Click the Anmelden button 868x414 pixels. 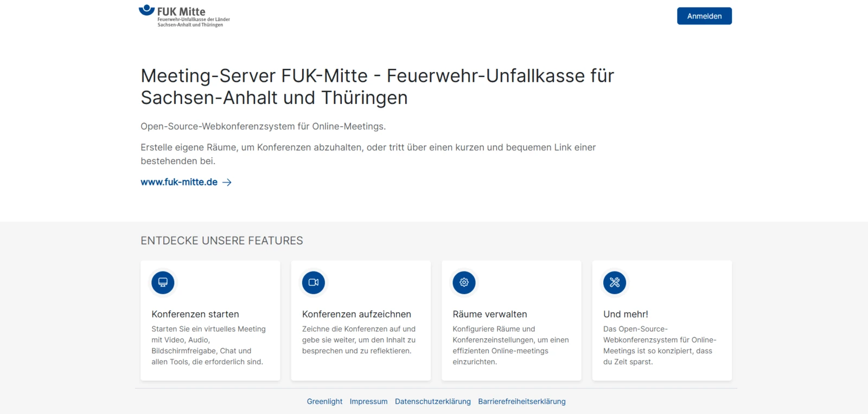pyautogui.click(x=704, y=16)
